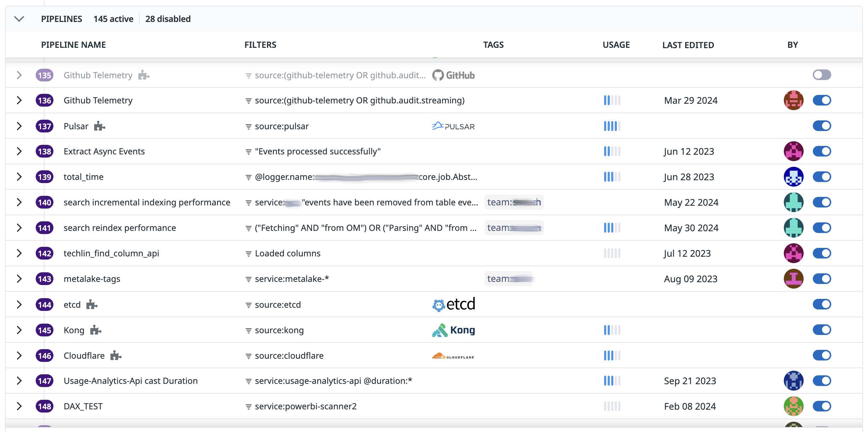868x432 pixels.
Task: Click the Cloudflare integration logo
Action: (453, 356)
